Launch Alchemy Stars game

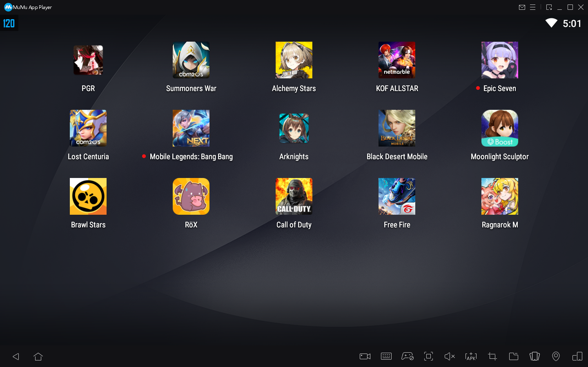(294, 60)
